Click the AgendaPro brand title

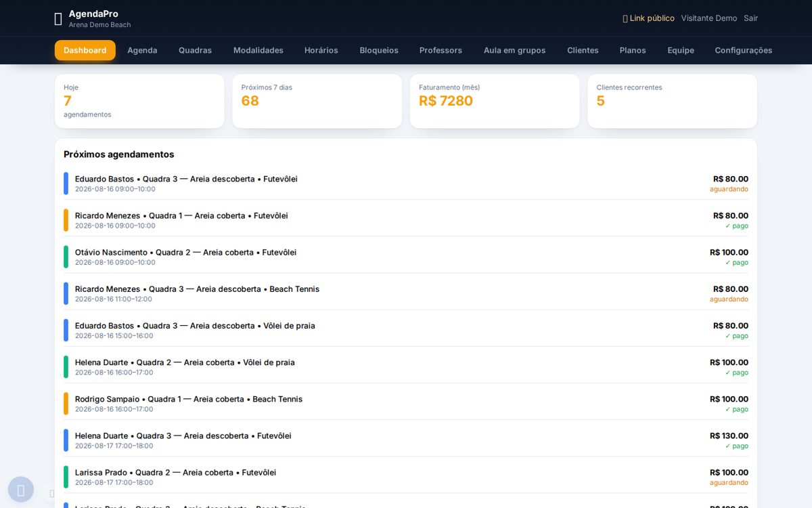click(93, 14)
